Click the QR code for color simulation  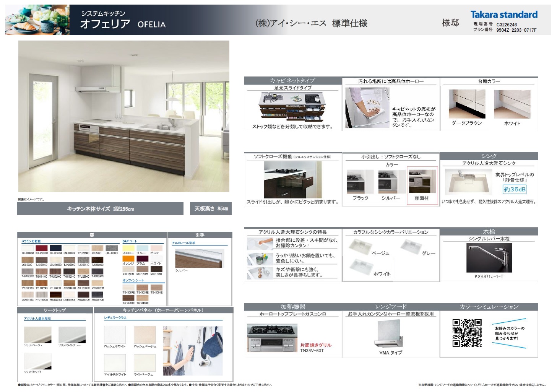click(467, 333)
